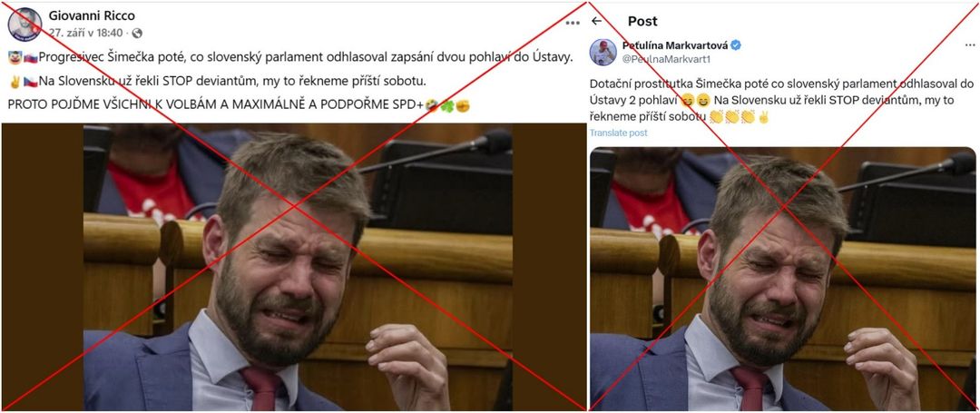This screenshot has height=413, width=980.
Task: Click the 'Post' header title
Action: click(642, 21)
